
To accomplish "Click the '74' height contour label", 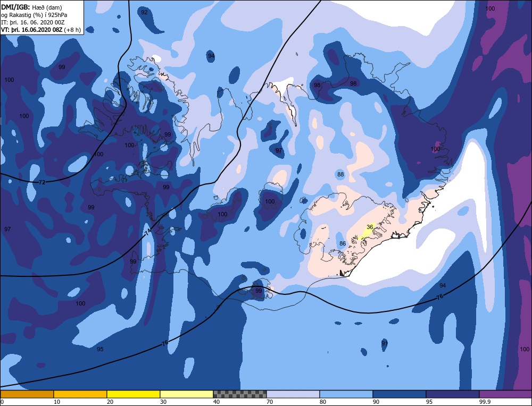I will pos(147,232).
